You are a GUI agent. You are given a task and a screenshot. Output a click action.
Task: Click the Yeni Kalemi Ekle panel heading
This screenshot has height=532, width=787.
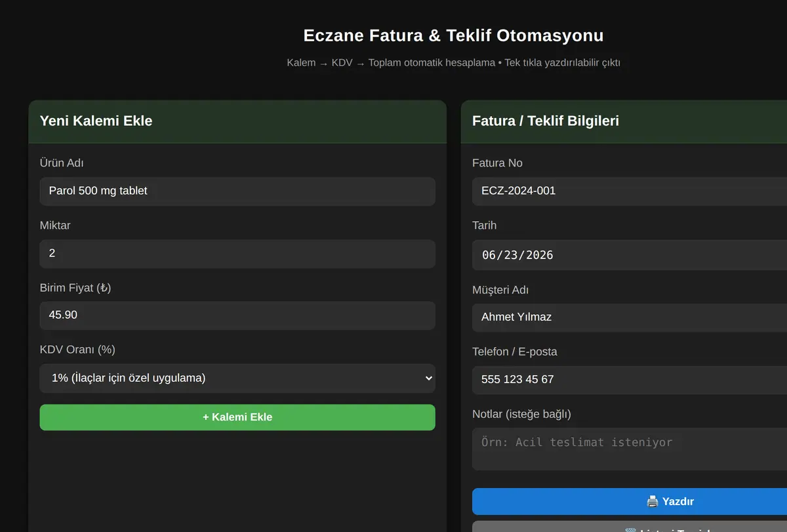96,121
